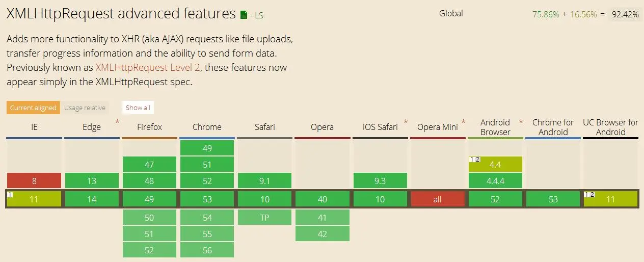Click the asterisk next to Opera Mini

point(463,122)
